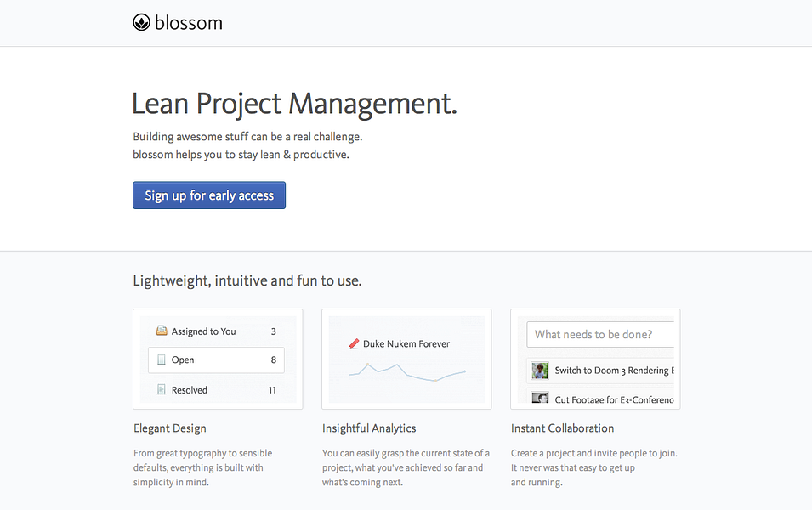
Task: Click avatar beside Switch to Doom 3 task
Action: (540, 371)
